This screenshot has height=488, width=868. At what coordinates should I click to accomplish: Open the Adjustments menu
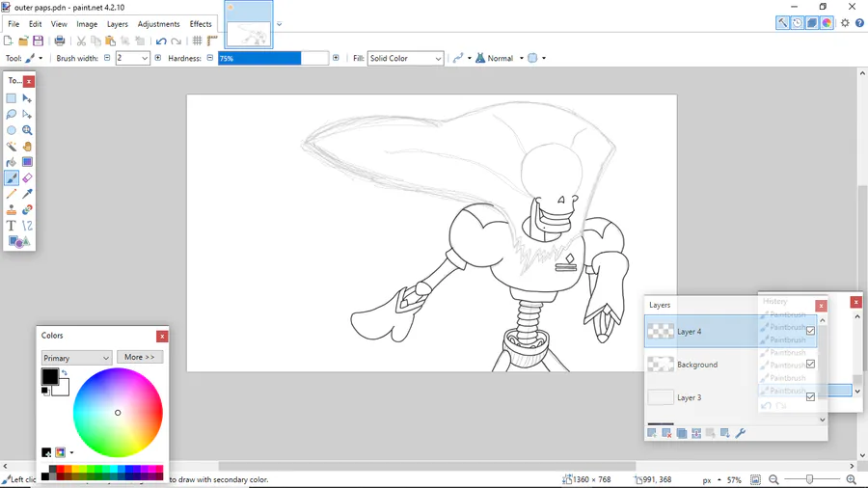158,24
